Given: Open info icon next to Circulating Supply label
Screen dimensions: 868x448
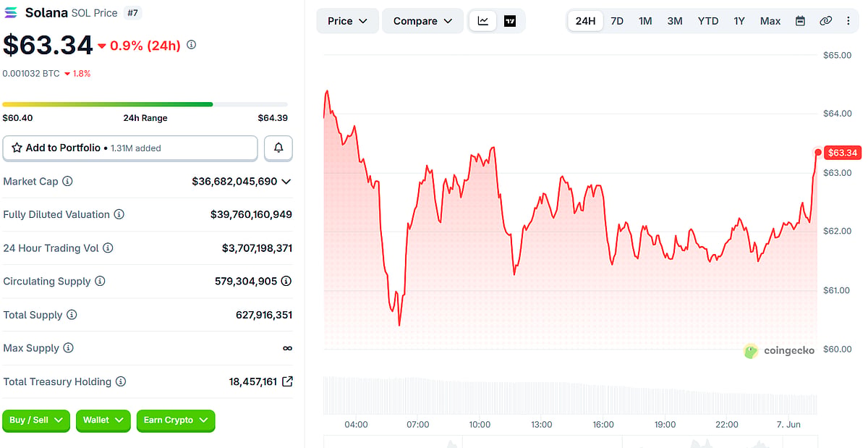Looking at the screenshot, I should (100, 281).
